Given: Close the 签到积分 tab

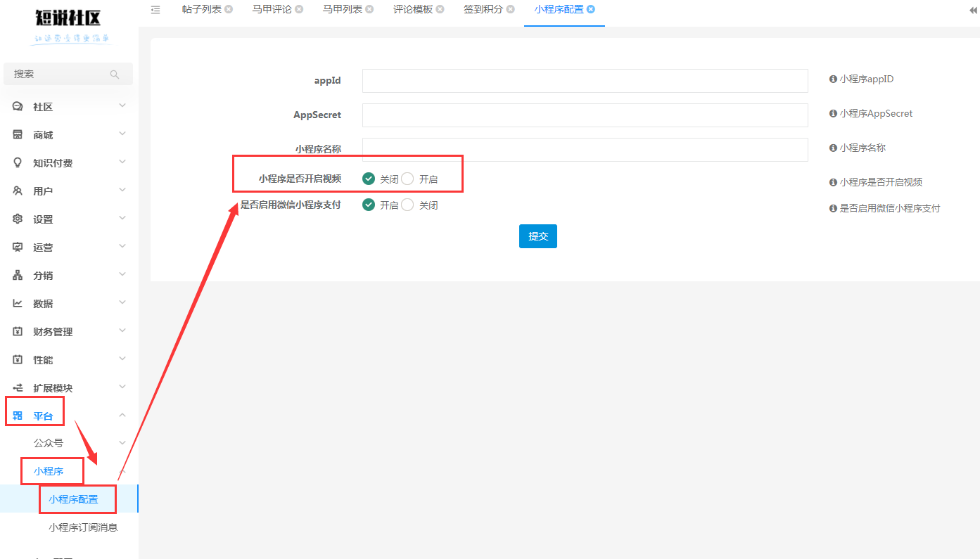Looking at the screenshot, I should [x=510, y=9].
